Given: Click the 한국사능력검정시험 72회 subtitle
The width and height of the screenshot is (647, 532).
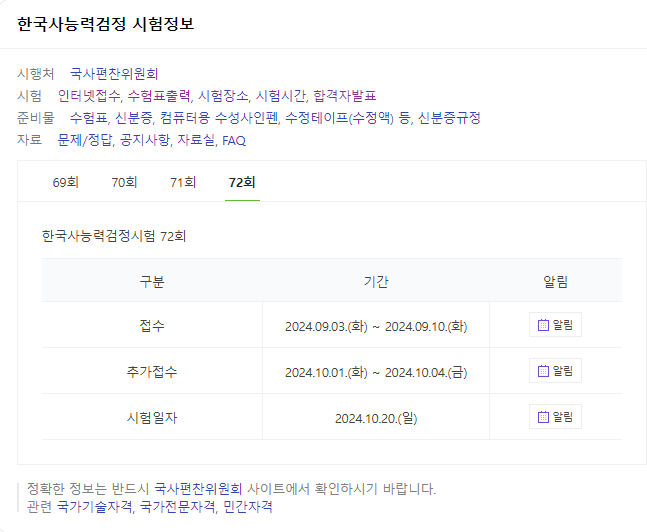Looking at the screenshot, I should coord(114,236).
